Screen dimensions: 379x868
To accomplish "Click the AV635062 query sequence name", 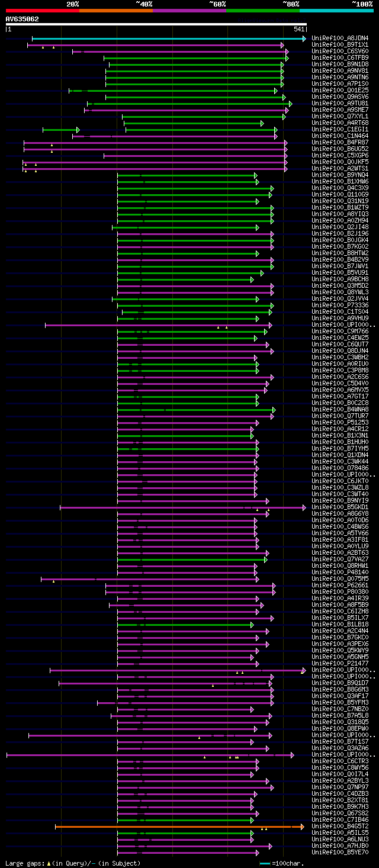I will click(23, 19).
